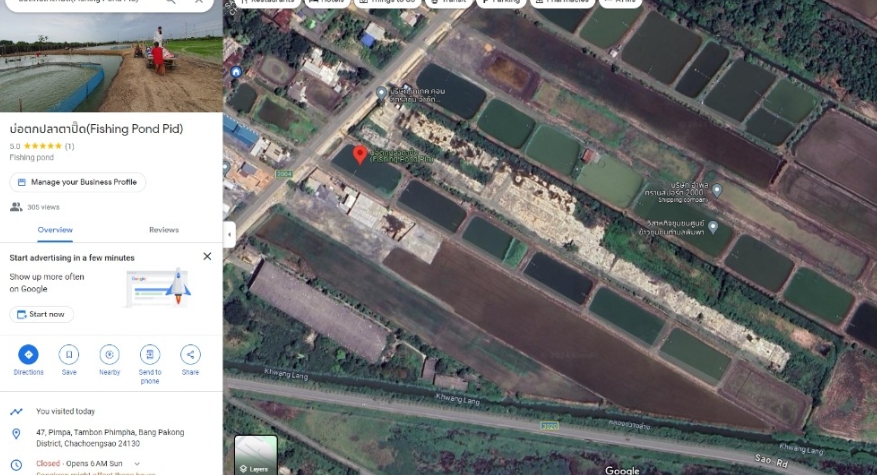Screen dimensions: 877x475
Task: Click the Send to phone icon
Action: click(x=149, y=354)
